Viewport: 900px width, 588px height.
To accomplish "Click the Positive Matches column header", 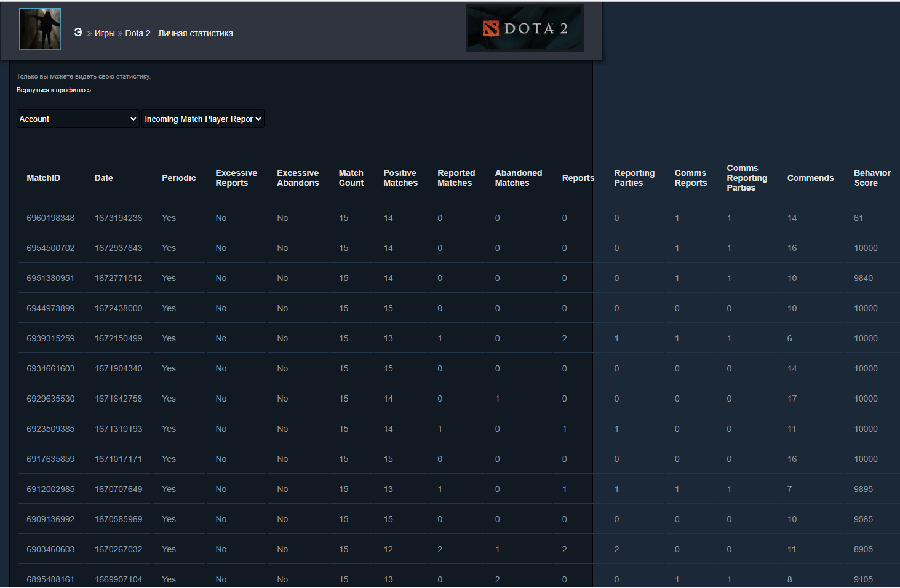I will [x=400, y=178].
